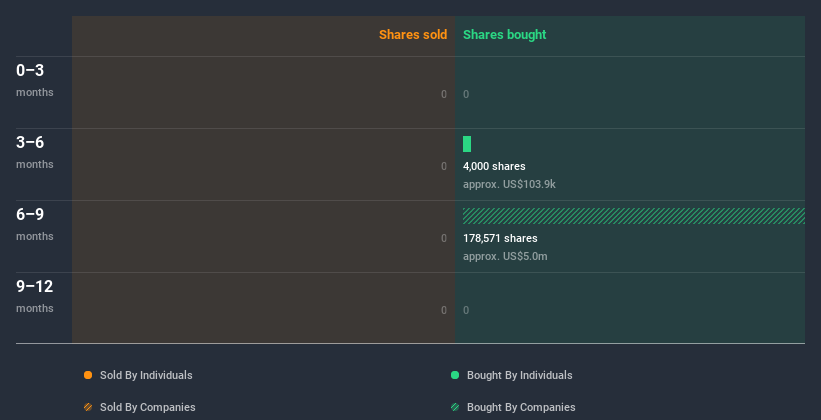The width and height of the screenshot is (821, 420).
Task: Click shares sold zero in 6–9 months row
Action: (444, 238)
